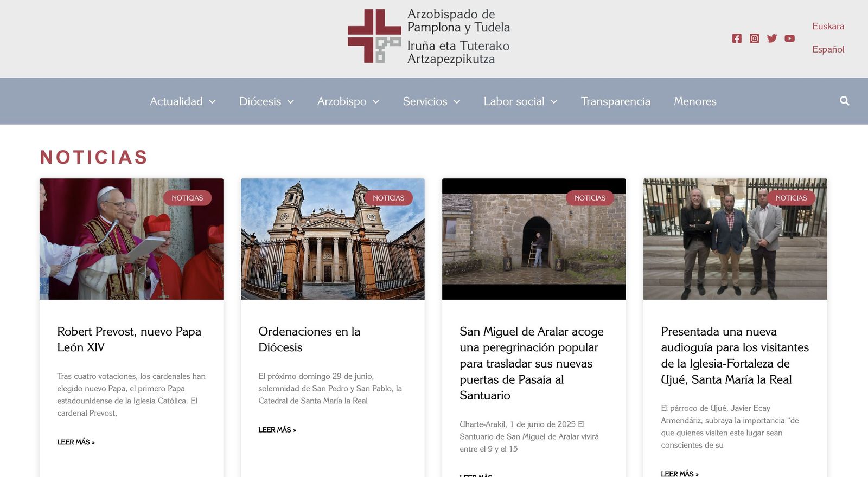This screenshot has height=477, width=868.
Task: Open the YouTube social icon
Action: (x=789, y=38)
